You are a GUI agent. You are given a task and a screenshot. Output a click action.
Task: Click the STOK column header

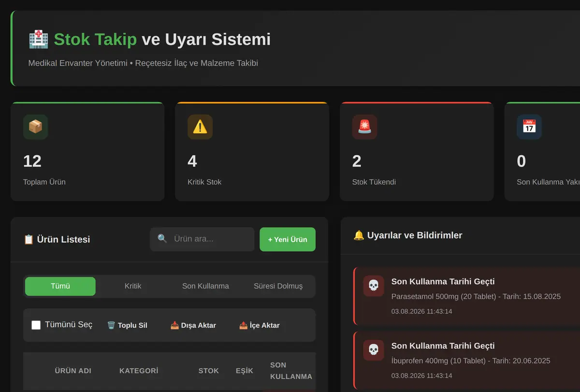tap(209, 371)
